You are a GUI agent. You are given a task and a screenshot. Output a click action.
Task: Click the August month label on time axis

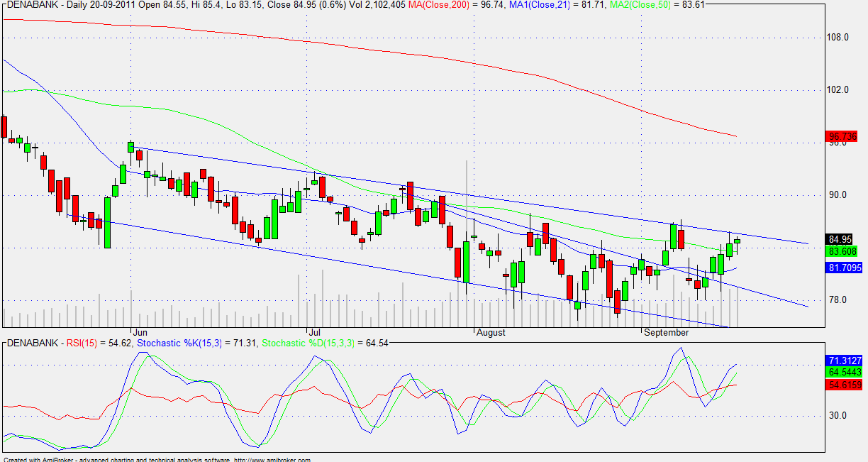491,332
